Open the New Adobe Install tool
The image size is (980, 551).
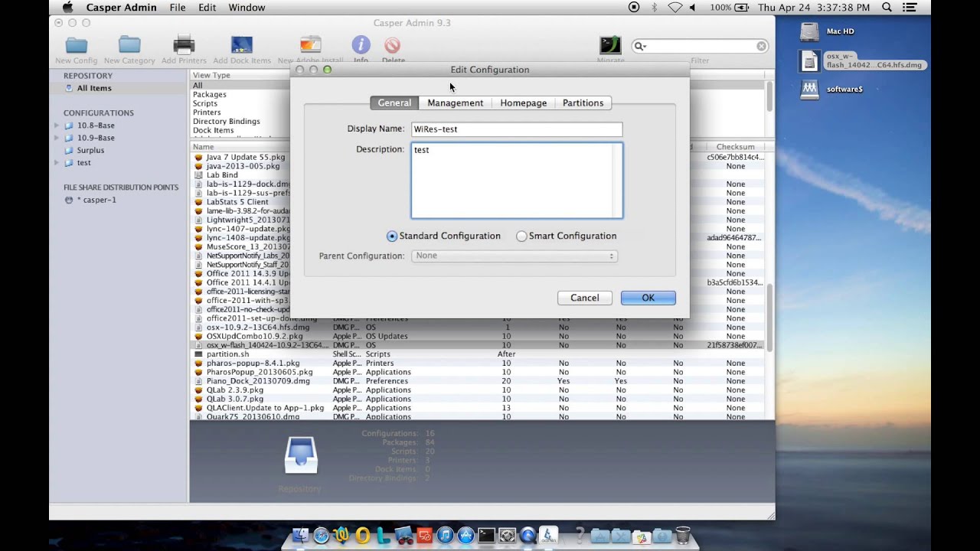310,44
